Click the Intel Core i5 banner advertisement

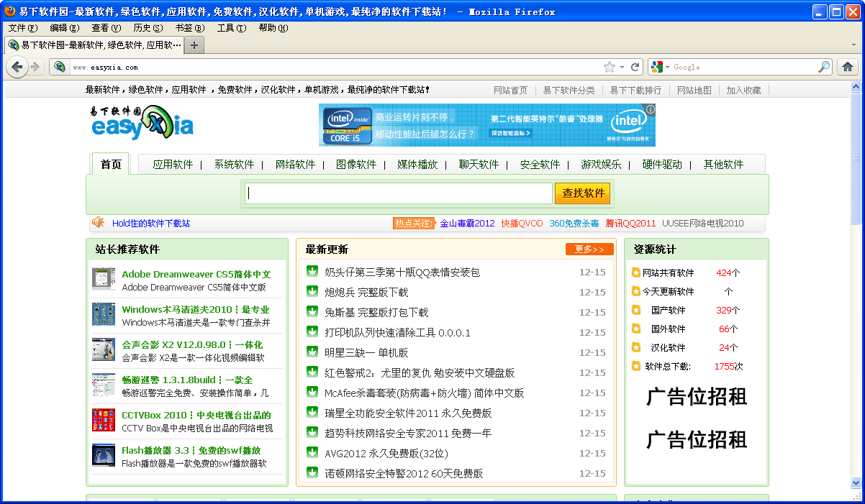(487, 125)
